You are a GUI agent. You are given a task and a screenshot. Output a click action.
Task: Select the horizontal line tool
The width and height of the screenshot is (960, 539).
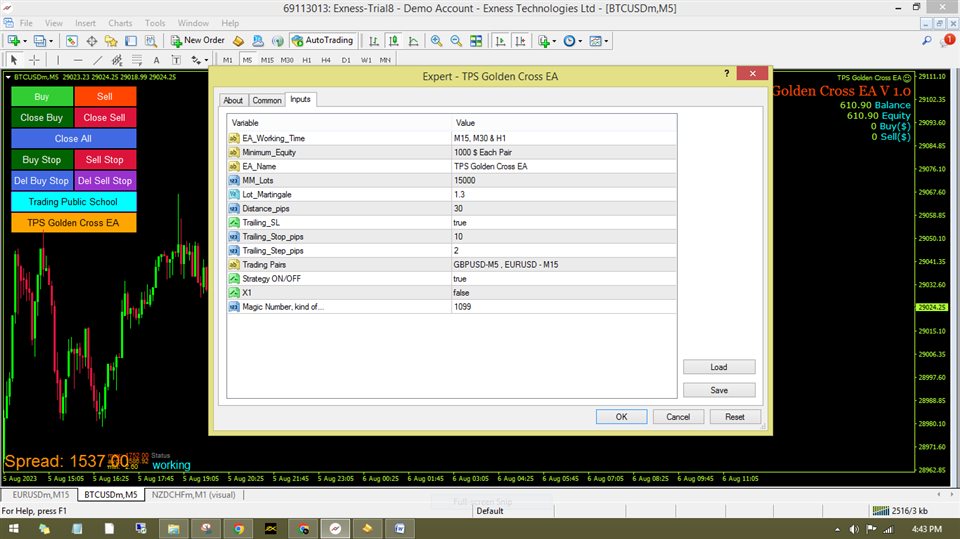point(78,60)
